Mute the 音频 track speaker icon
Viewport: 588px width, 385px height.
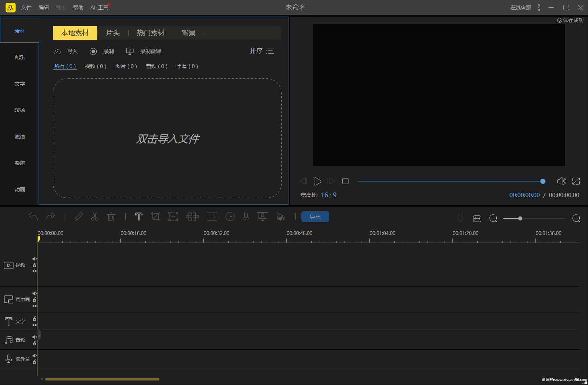click(34, 337)
